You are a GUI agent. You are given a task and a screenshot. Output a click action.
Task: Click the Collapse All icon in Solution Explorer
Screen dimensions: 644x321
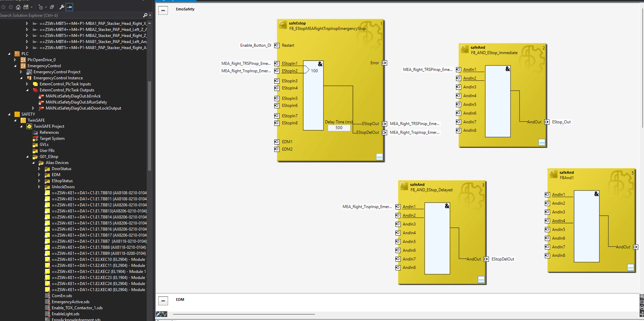(x=52, y=7)
